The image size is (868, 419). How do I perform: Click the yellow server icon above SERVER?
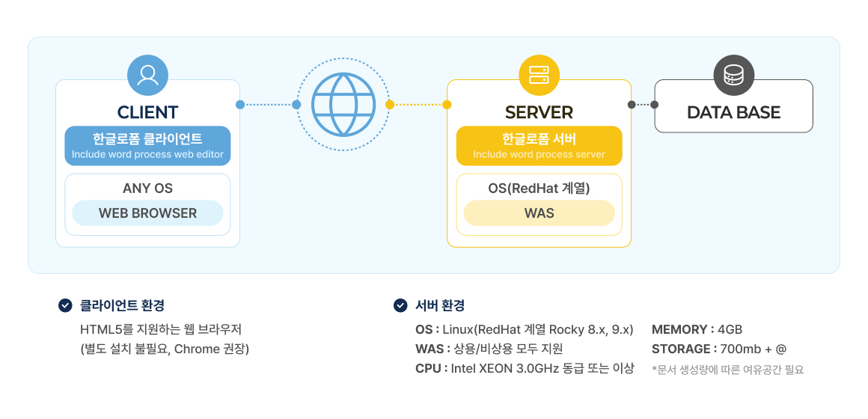540,75
